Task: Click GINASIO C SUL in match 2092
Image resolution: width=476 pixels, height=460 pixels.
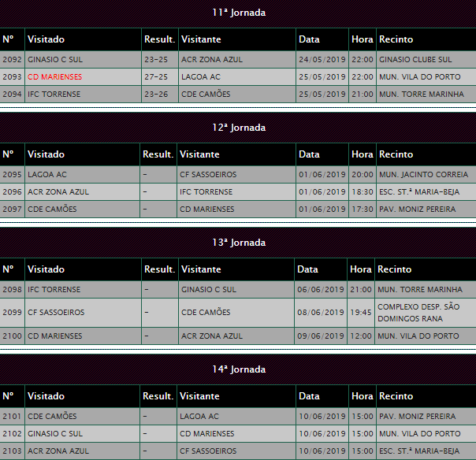Action: (x=55, y=60)
